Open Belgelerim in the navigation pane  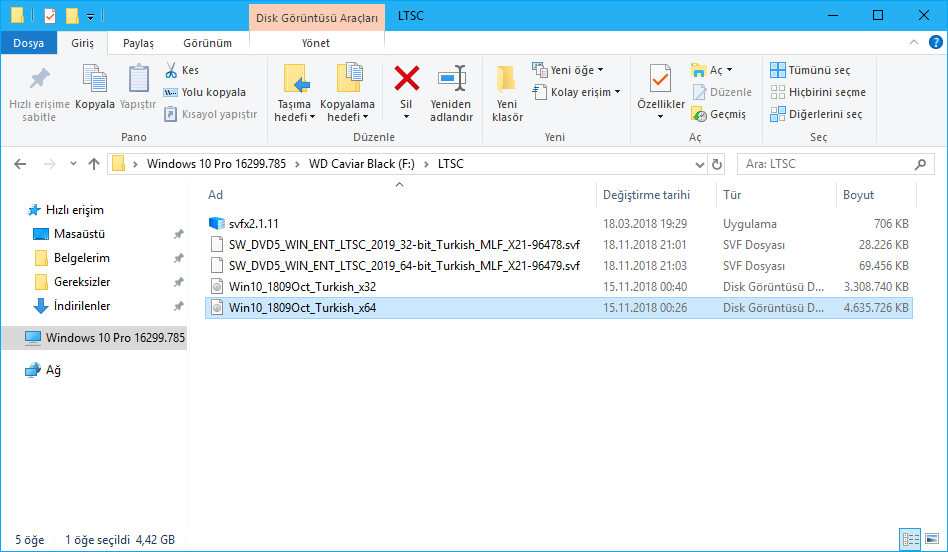(x=71, y=258)
